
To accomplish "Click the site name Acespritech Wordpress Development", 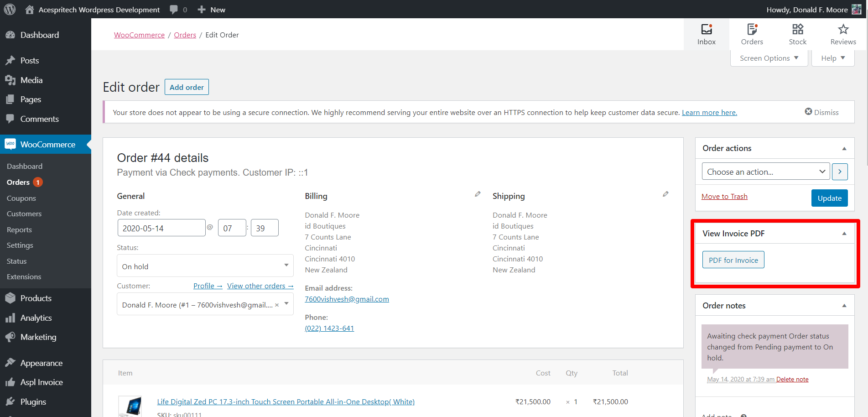I will 99,10.
